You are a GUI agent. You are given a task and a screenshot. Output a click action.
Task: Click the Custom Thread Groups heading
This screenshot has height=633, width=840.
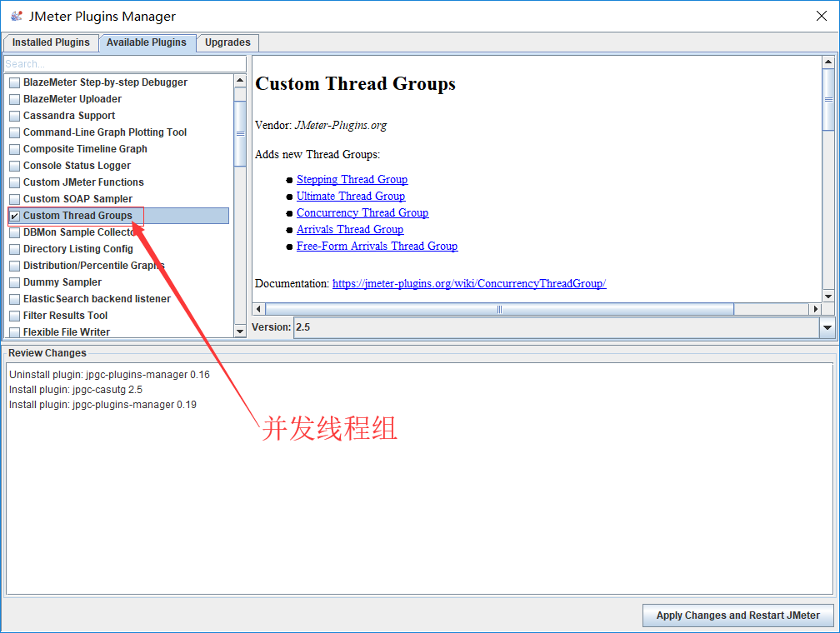click(355, 83)
